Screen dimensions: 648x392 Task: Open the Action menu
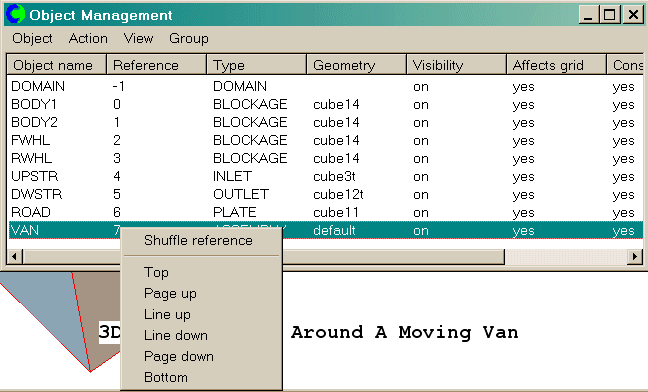(x=88, y=38)
